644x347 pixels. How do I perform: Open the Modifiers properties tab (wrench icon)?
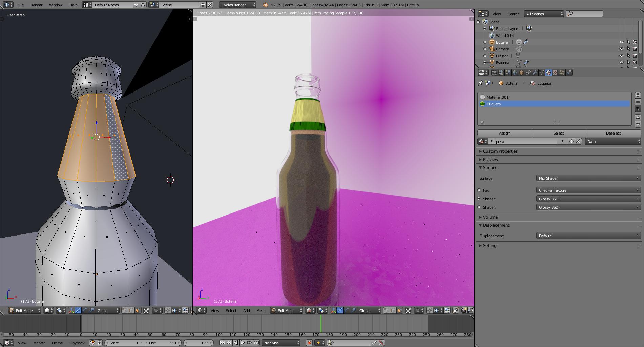pos(535,73)
